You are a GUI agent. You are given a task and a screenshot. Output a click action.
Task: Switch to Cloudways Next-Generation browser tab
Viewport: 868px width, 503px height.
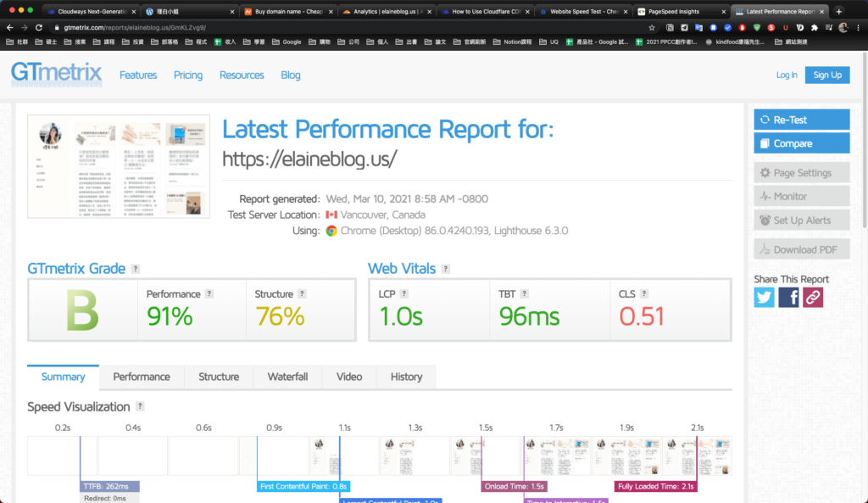pos(92,11)
